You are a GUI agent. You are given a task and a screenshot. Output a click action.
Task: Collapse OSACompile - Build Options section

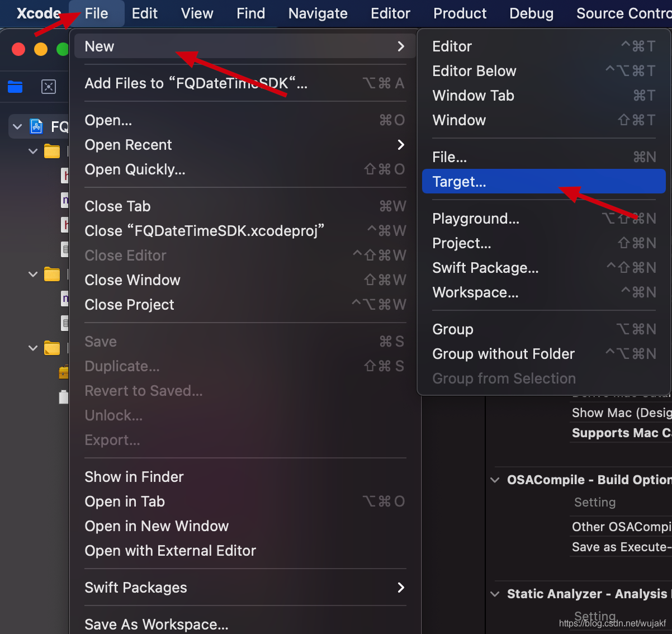(x=495, y=480)
